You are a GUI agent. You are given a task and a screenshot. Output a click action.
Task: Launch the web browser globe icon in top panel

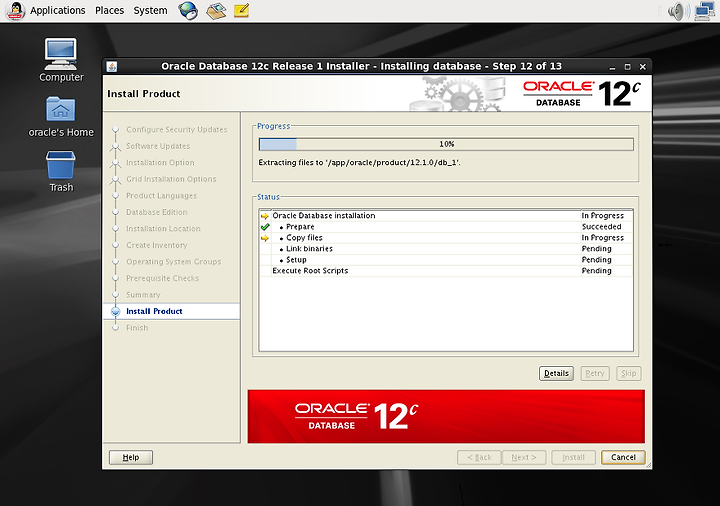pos(188,11)
